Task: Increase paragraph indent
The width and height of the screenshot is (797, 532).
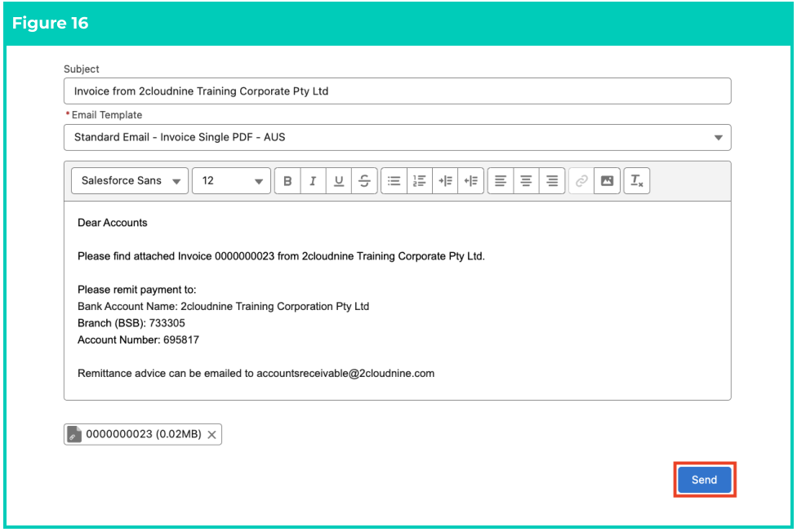Action: pos(445,181)
